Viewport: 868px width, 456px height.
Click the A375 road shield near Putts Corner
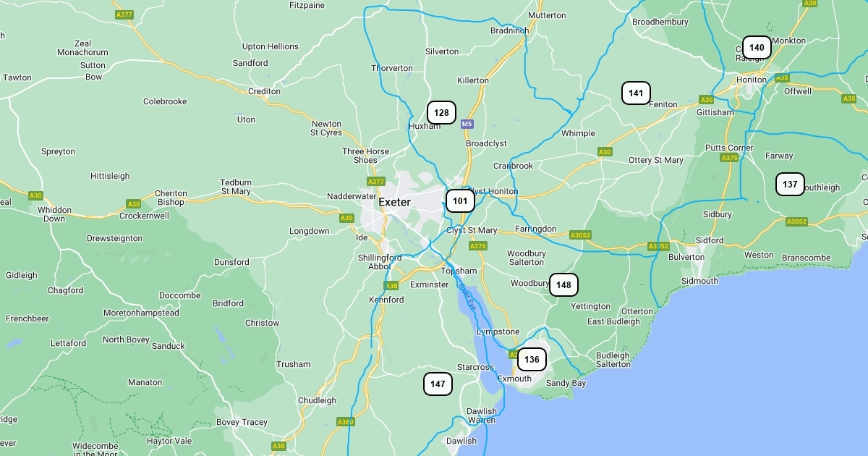729,158
